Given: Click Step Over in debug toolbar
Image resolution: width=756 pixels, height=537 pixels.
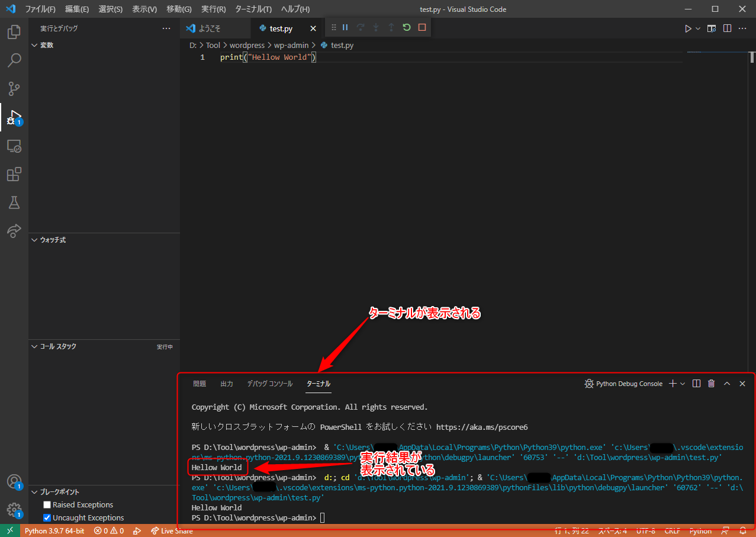Looking at the screenshot, I should click(361, 27).
